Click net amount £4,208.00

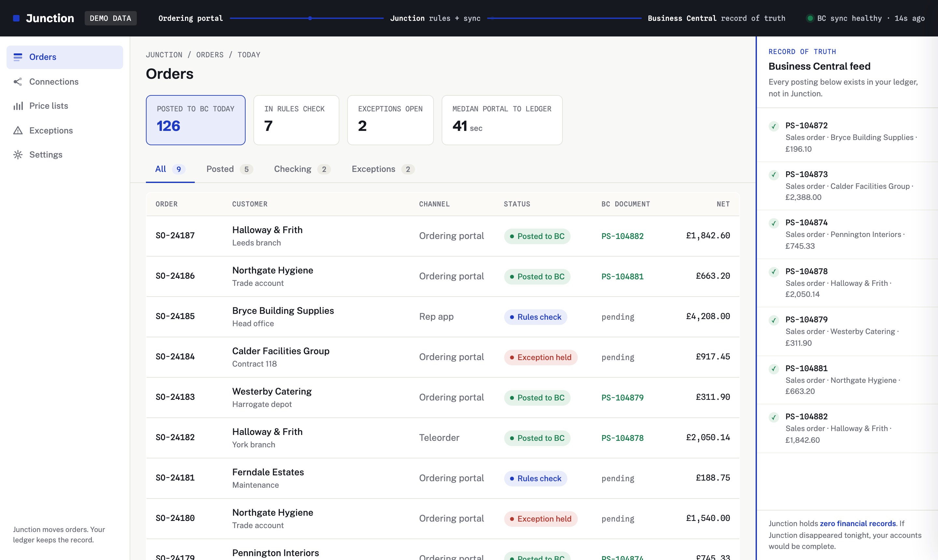coord(708,316)
